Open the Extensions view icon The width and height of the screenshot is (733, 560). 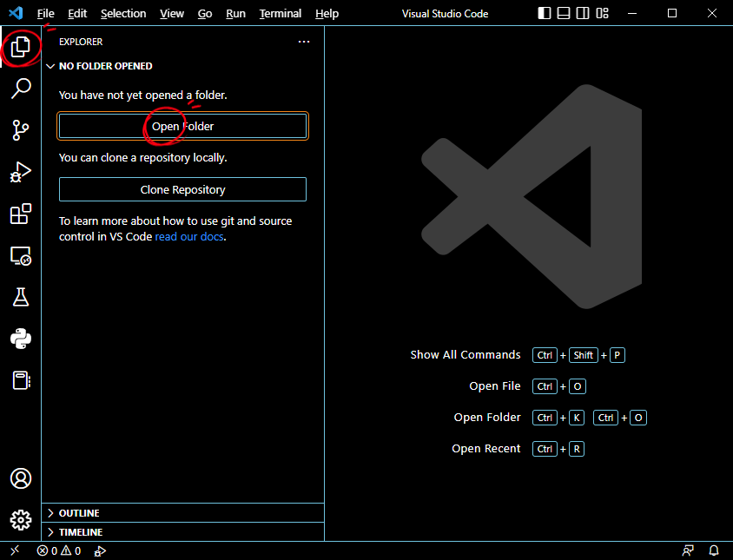pos(21,214)
